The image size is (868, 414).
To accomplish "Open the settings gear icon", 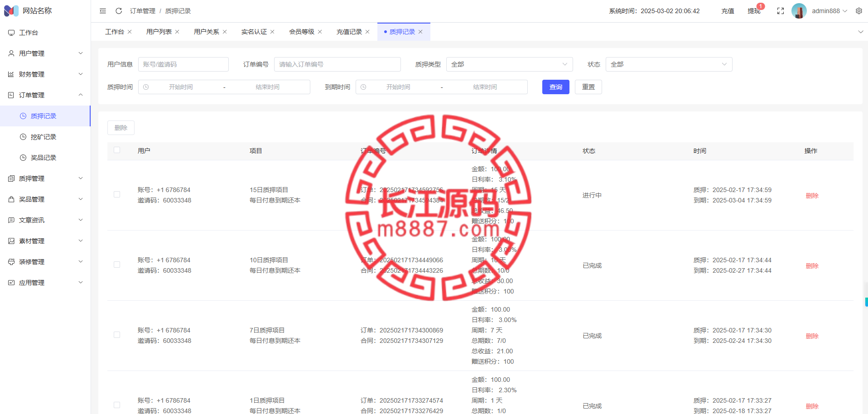I will [x=859, y=11].
